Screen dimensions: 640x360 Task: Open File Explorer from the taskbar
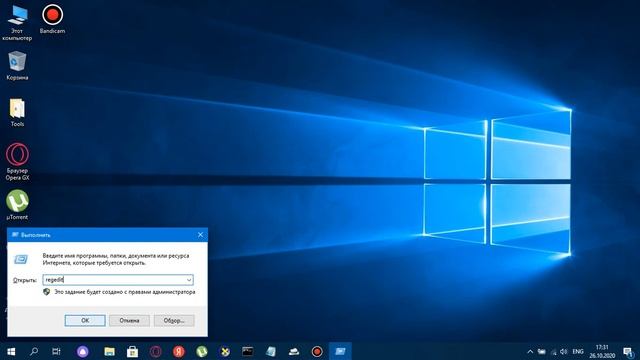(x=109, y=351)
